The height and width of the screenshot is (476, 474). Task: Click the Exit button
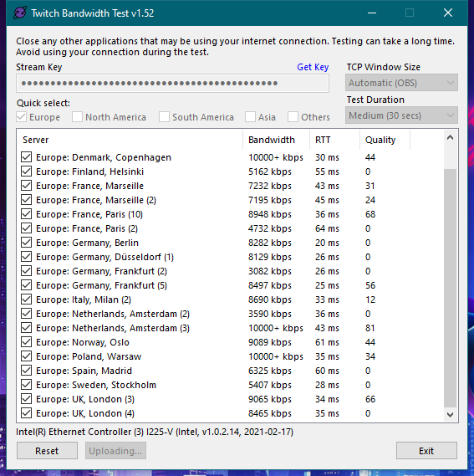pyautogui.click(x=426, y=451)
